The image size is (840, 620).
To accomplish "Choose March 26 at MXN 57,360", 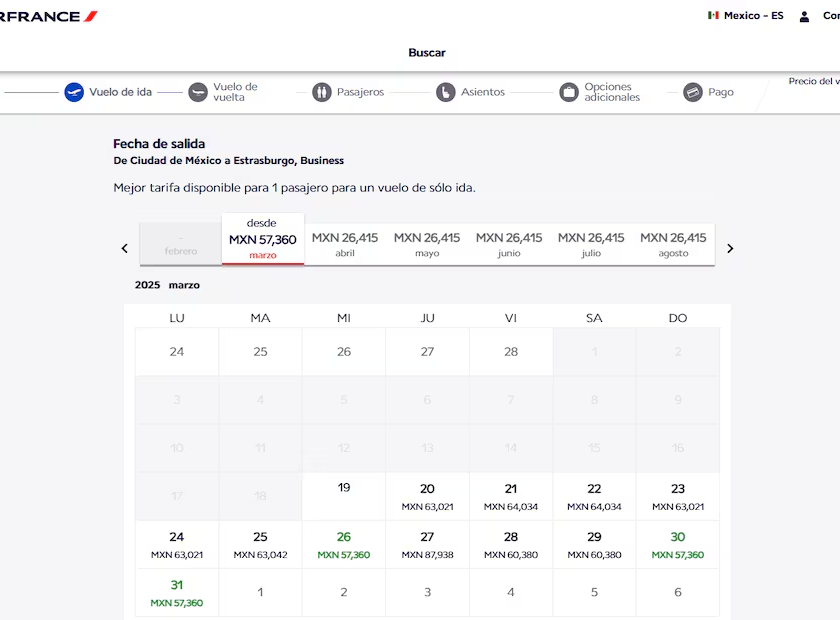I will click(344, 545).
